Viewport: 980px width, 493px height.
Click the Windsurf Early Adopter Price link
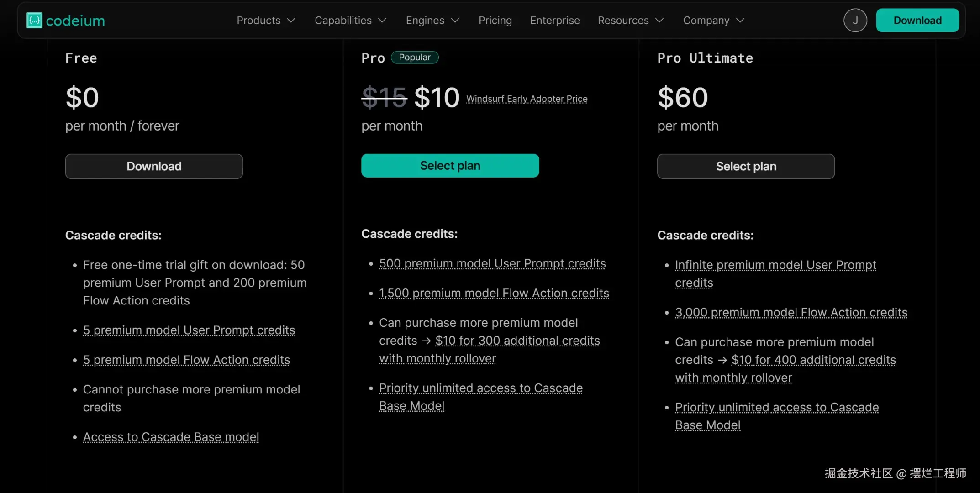[x=527, y=99]
